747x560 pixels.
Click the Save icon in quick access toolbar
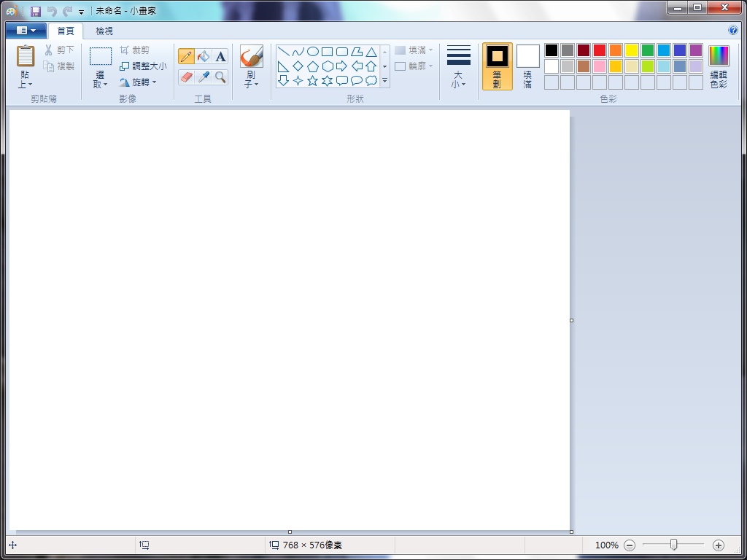pos(35,11)
